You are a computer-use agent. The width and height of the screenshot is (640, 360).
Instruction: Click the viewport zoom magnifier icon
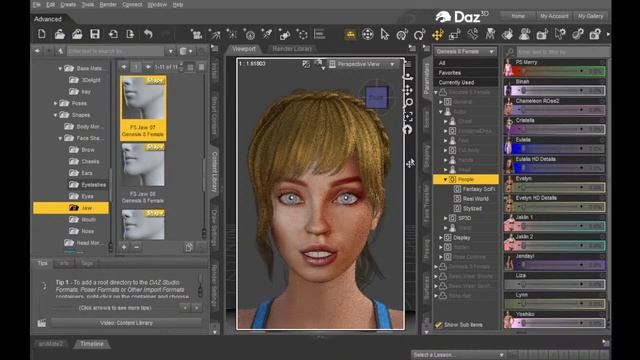pyautogui.click(x=409, y=103)
